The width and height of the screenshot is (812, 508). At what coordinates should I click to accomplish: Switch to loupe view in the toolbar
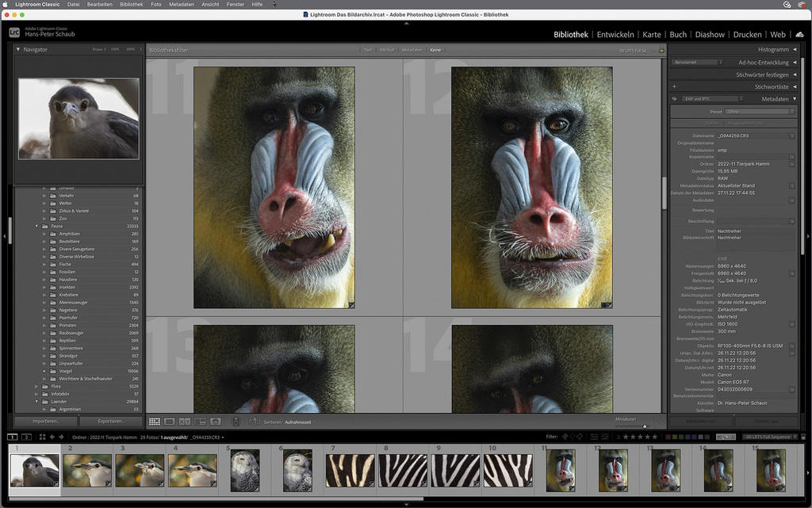coord(170,422)
